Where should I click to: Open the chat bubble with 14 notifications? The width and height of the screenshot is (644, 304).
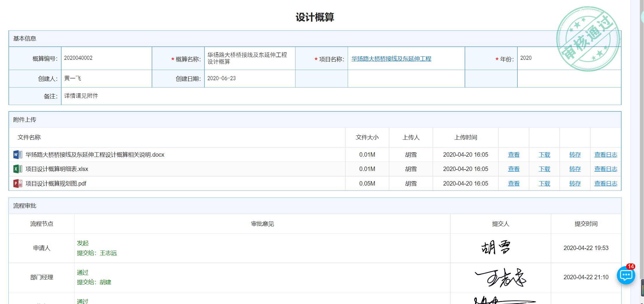coord(626,275)
